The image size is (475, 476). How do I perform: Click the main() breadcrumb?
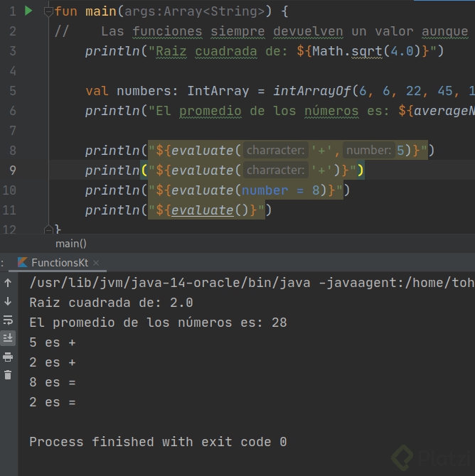71,244
